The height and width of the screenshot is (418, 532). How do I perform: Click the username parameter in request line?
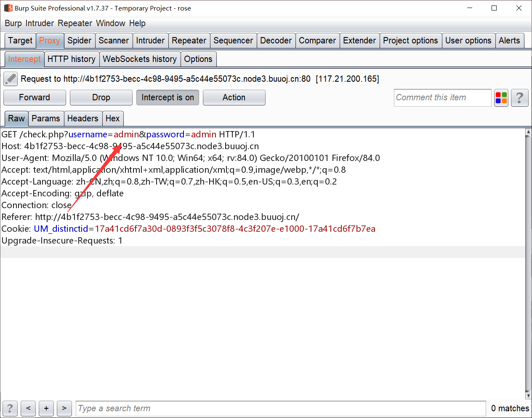click(88, 134)
